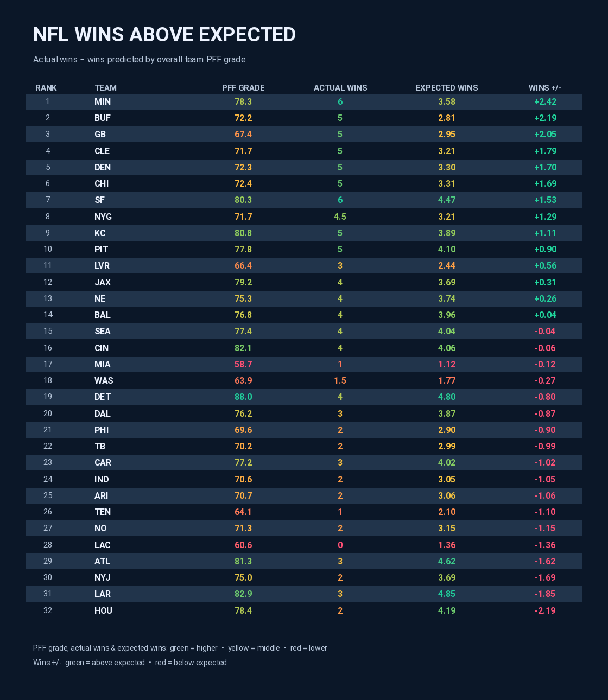Click the -1.85 wins value

[545, 594]
